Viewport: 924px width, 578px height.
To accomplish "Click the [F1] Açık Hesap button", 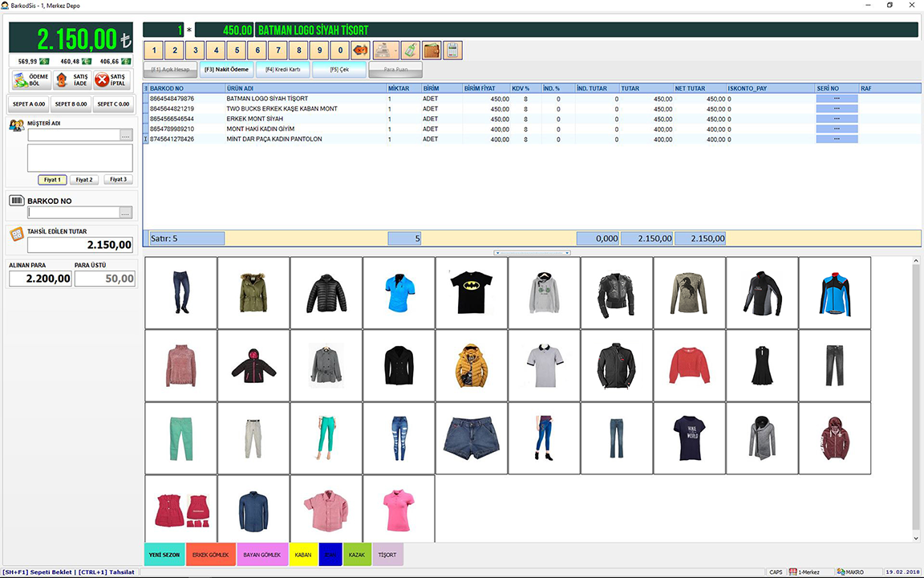I will tap(170, 70).
